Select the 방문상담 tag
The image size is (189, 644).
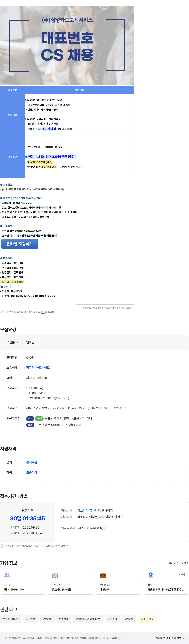(x=64, y=619)
